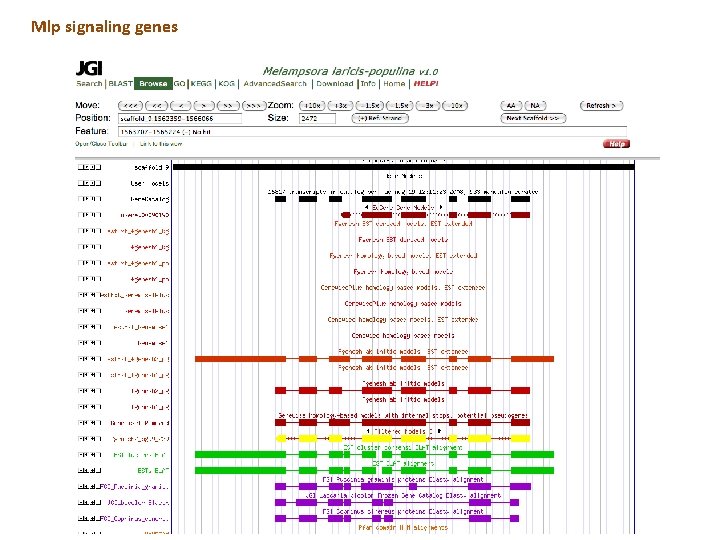720x540 pixels.
Task: Zoom out with the -1.5x button
Action: pyautogui.click(x=399, y=106)
